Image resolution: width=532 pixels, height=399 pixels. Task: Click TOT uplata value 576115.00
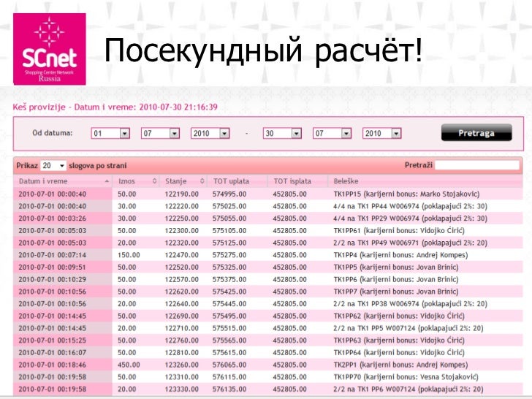pos(229,377)
